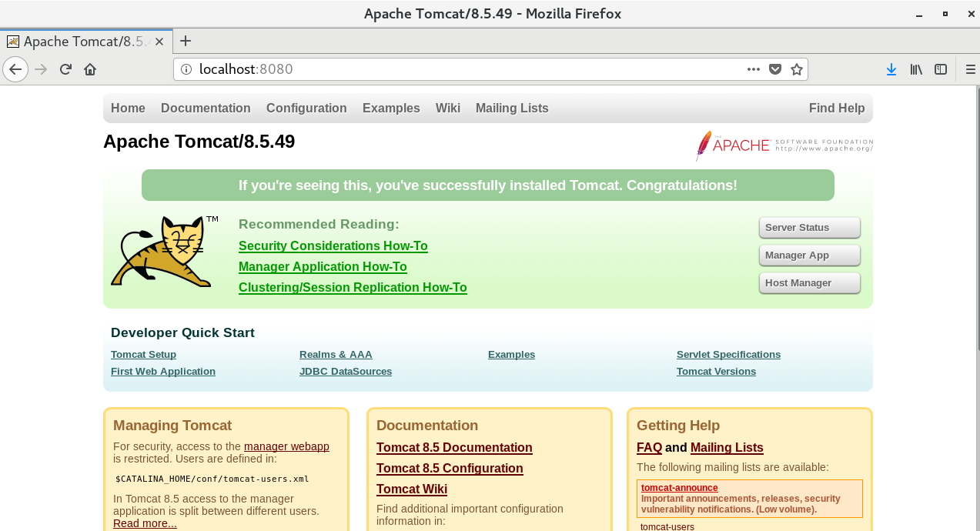Click the Apache Tomcat/8.5.49 page heading
The height and width of the screenshot is (531, 980).
tap(199, 142)
